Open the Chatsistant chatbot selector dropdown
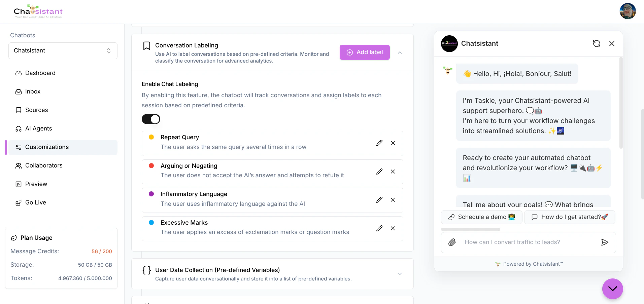The image size is (644, 304). point(63,51)
